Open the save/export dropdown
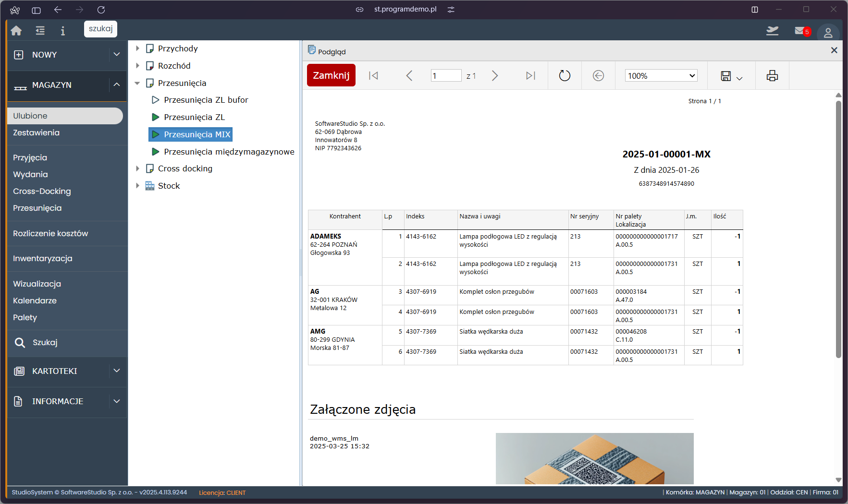 (x=731, y=76)
